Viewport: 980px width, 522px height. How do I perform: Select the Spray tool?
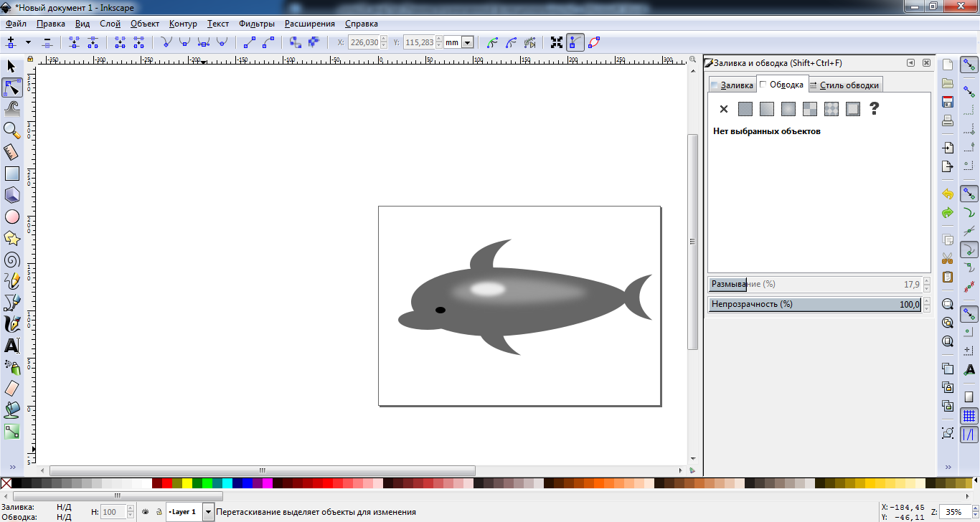[11, 367]
